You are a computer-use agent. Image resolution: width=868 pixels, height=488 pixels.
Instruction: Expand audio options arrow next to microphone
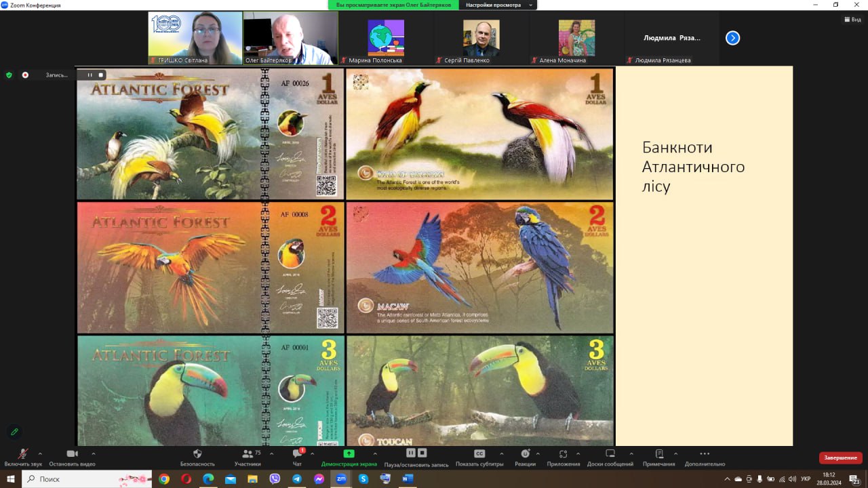point(40,453)
